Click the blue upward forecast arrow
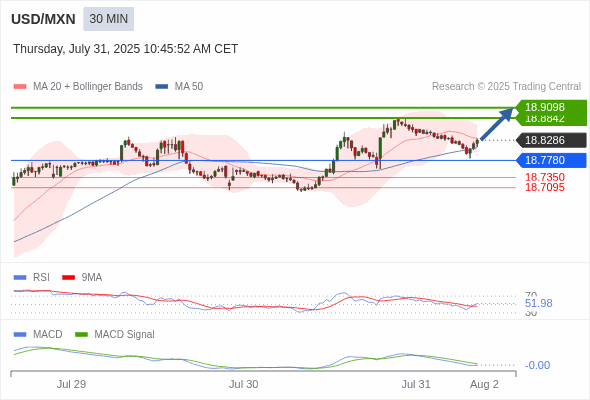Screen dimensions: 590x400 497,124
